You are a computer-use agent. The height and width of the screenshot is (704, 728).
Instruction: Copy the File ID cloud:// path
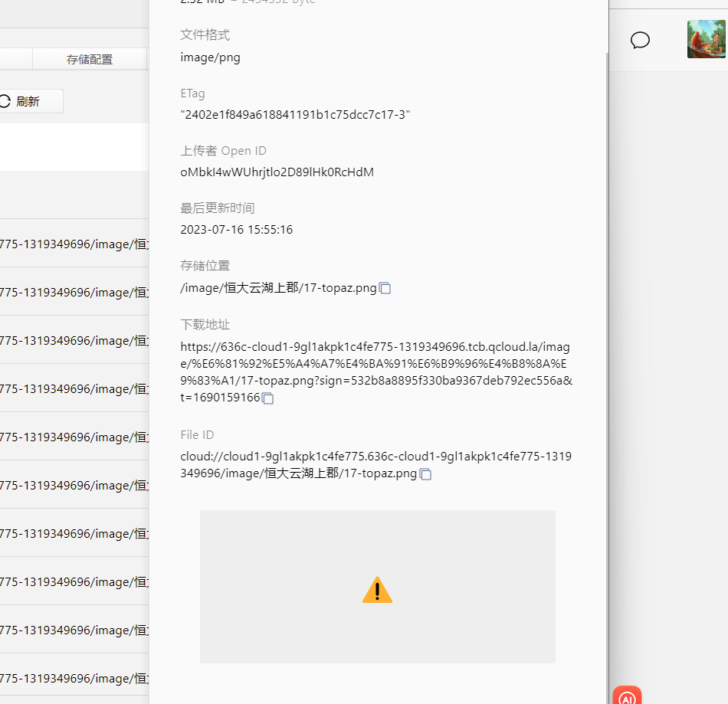tap(425, 474)
